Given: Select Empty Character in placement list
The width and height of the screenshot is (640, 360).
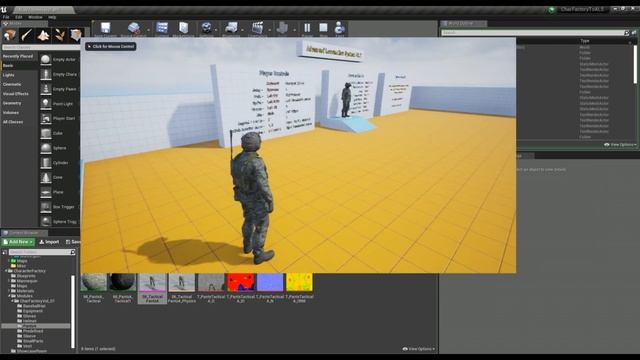Looking at the screenshot, I should pos(60,74).
